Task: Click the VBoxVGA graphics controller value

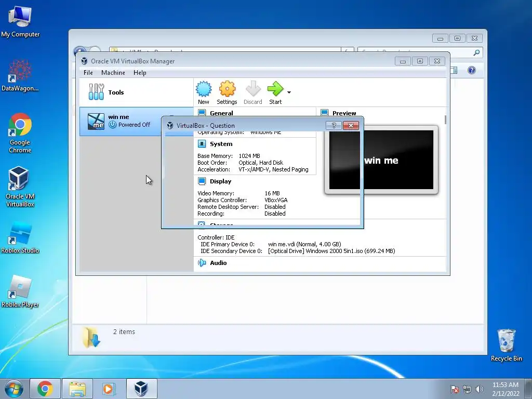Action: coord(276,200)
